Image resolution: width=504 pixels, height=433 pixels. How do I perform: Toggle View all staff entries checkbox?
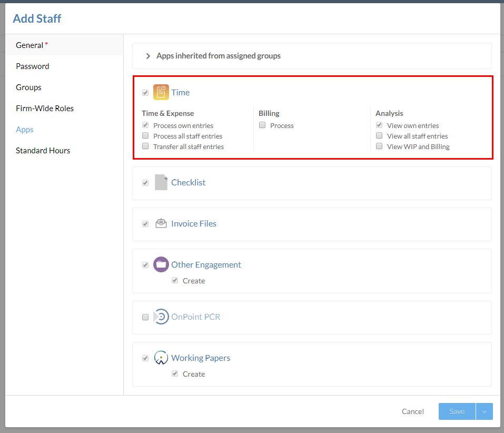tap(379, 136)
